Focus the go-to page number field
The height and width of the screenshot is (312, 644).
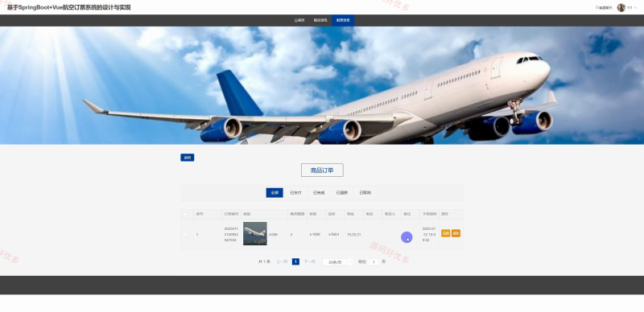pyautogui.click(x=374, y=262)
